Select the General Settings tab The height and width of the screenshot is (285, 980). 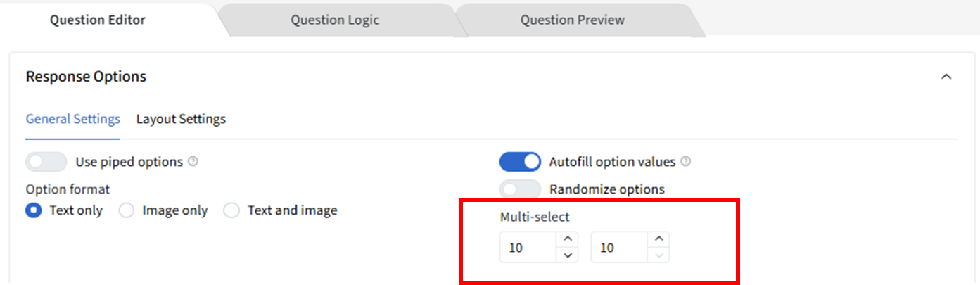tap(72, 119)
